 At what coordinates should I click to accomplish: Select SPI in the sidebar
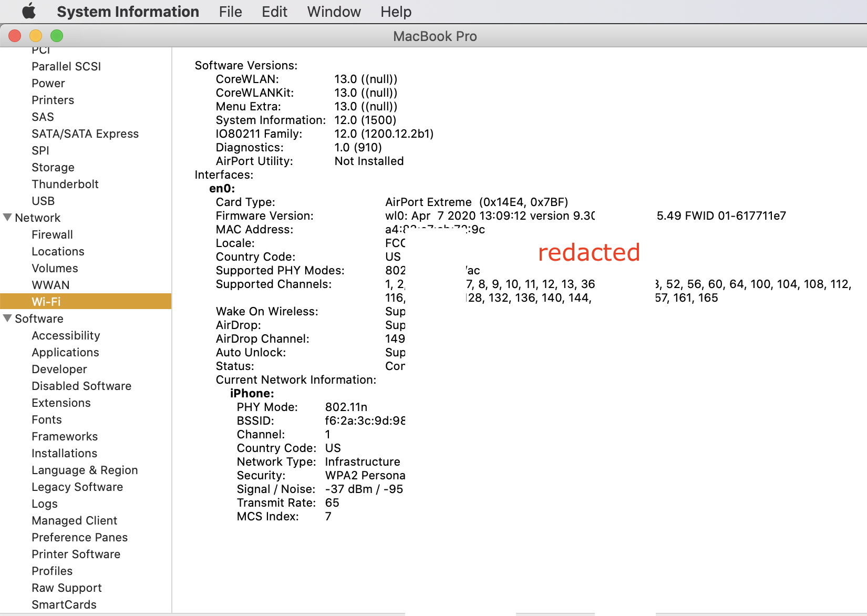[40, 150]
